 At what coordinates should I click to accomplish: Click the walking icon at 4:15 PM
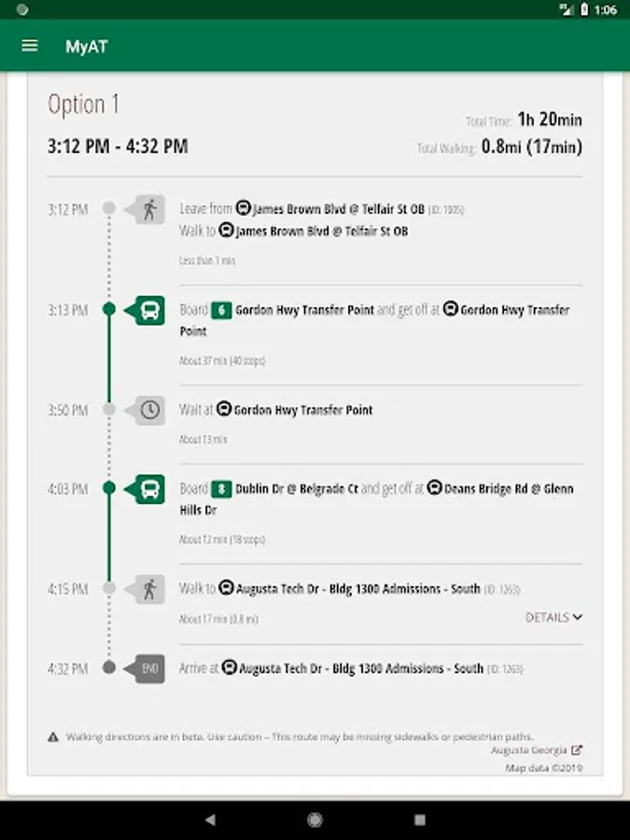149,589
